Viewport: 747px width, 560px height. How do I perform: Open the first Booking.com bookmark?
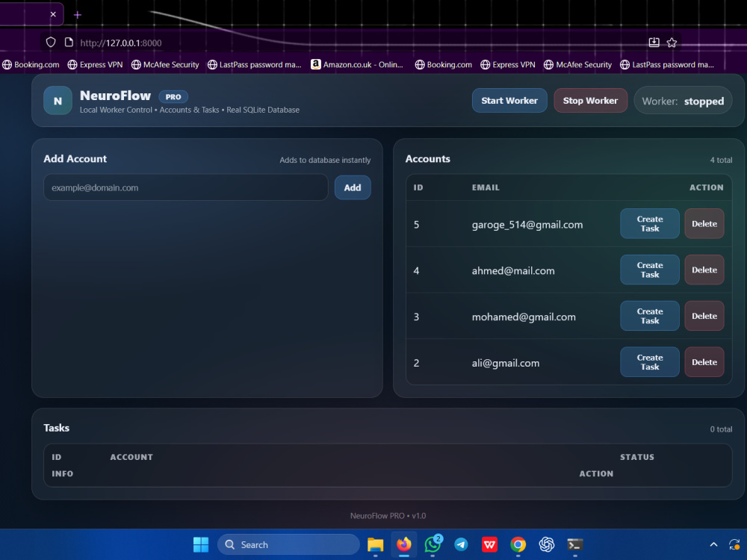pyautogui.click(x=31, y=65)
